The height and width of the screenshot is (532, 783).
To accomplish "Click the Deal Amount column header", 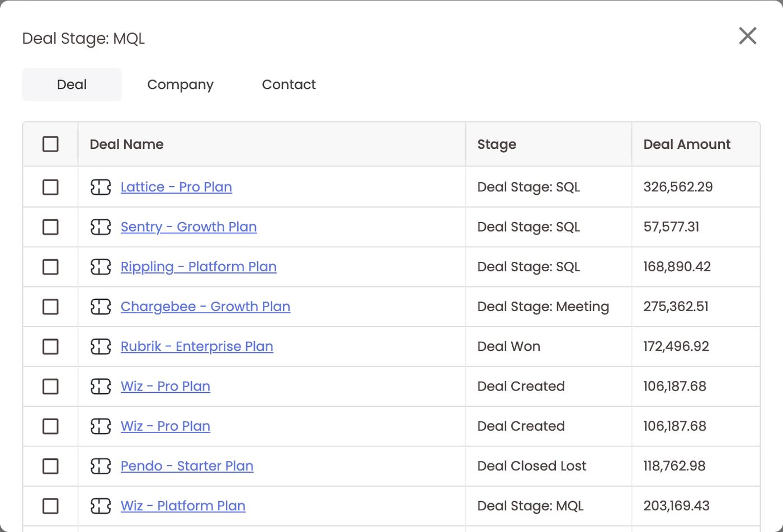I will (x=696, y=144).
